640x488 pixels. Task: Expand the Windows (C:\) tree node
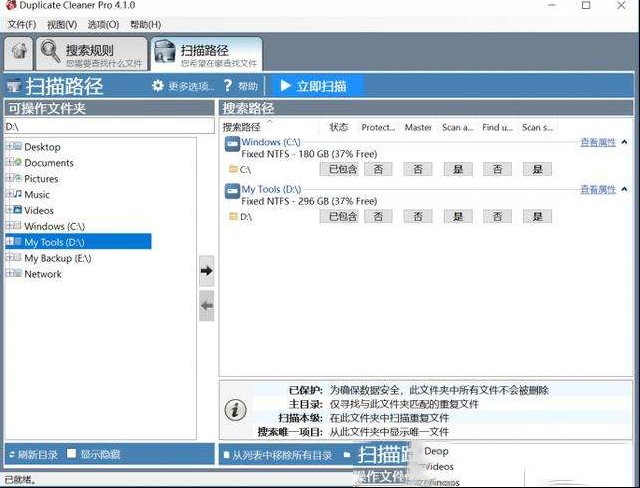(9, 226)
